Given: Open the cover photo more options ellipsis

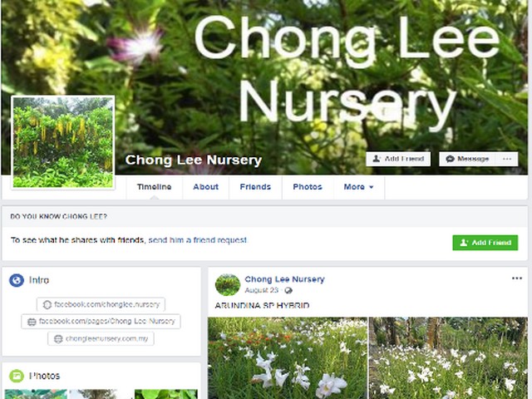Looking at the screenshot, I should pyautogui.click(x=507, y=159).
